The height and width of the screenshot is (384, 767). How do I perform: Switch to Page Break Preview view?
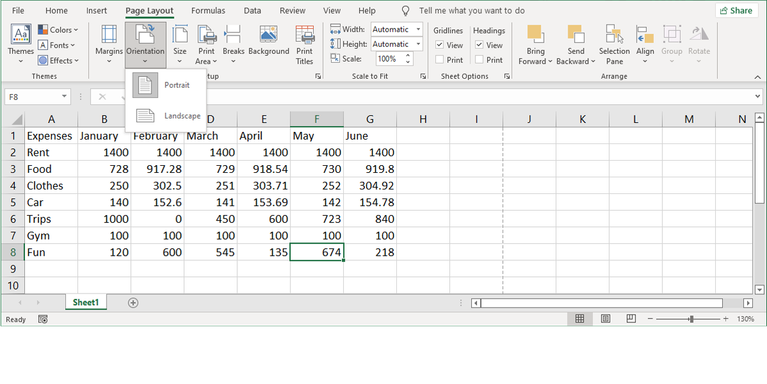pos(631,319)
